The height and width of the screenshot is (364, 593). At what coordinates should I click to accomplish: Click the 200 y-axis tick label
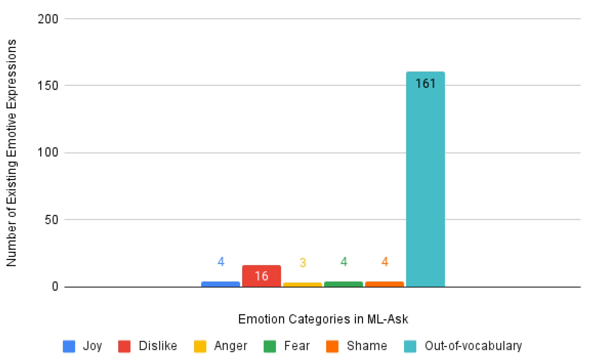pos(48,19)
